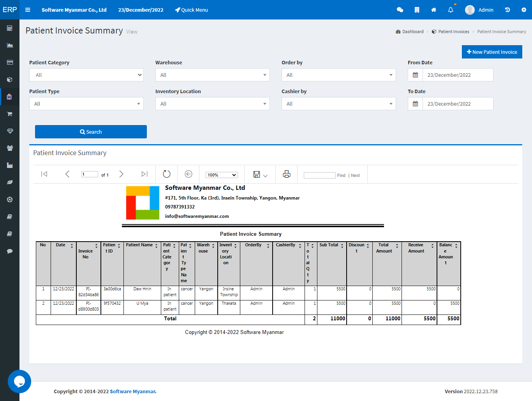
Task: Click the report page number field
Action: point(90,174)
